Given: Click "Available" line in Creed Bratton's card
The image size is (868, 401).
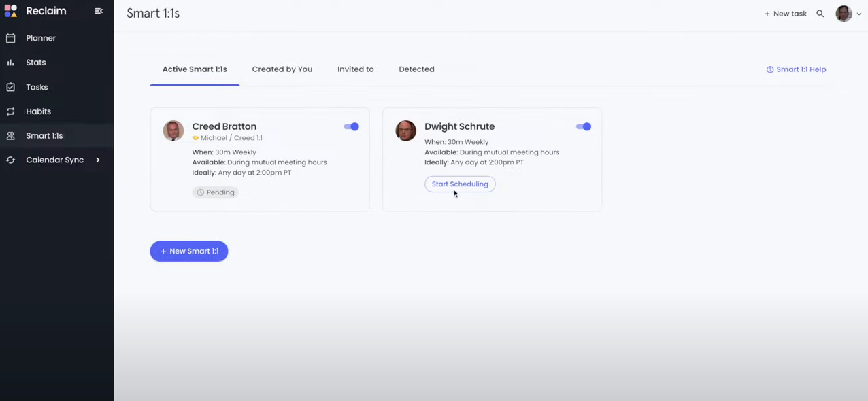Looking at the screenshot, I should click(x=260, y=162).
